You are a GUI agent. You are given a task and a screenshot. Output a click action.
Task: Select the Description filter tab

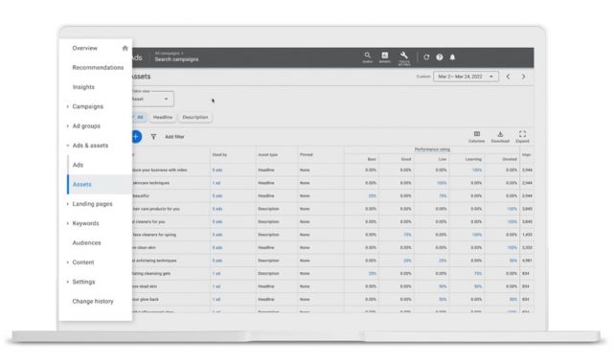point(195,117)
